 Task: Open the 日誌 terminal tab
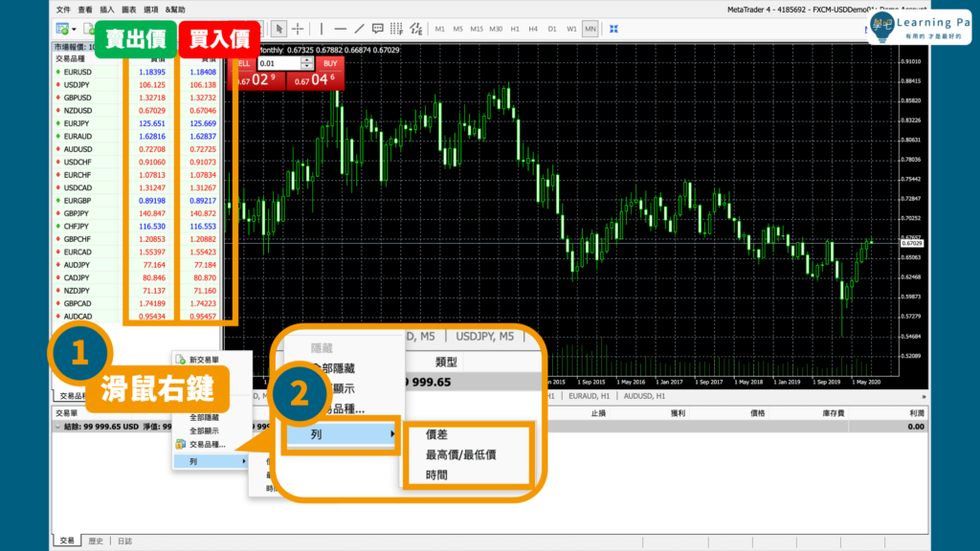pyautogui.click(x=125, y=541)
